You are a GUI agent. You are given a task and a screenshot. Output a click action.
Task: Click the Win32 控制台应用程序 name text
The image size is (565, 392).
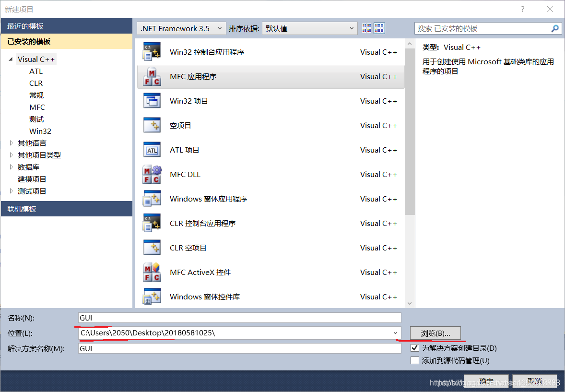coord(207,52)
